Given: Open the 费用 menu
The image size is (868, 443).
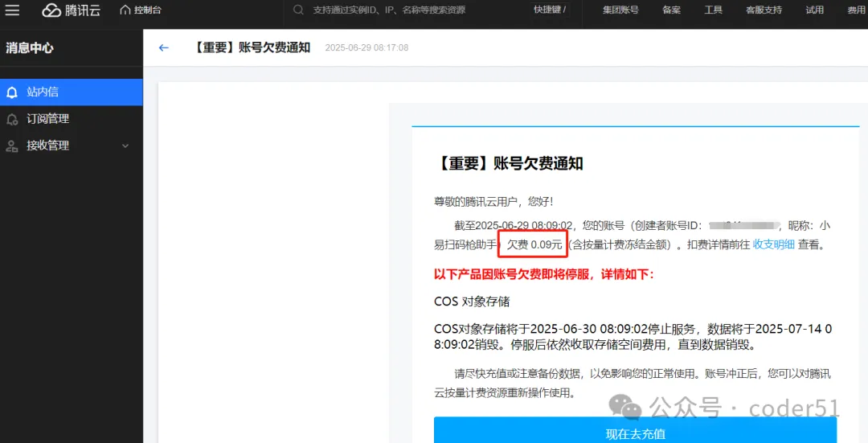Looking at the screenshot, I should [857, 10].
